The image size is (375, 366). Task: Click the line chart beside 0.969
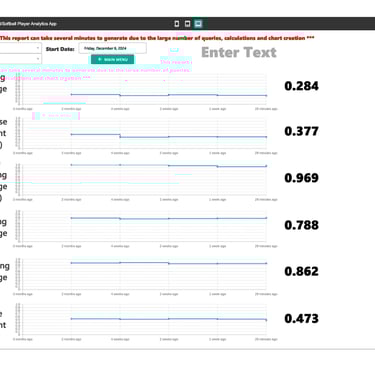click(x=145, y=182)
